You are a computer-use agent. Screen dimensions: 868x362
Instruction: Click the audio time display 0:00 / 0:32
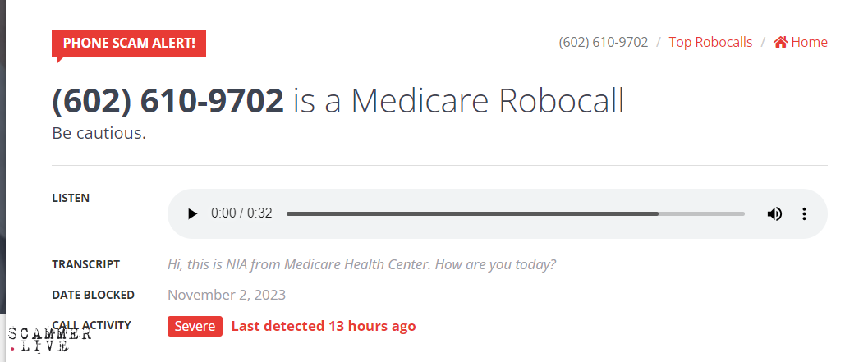(241, 213)
